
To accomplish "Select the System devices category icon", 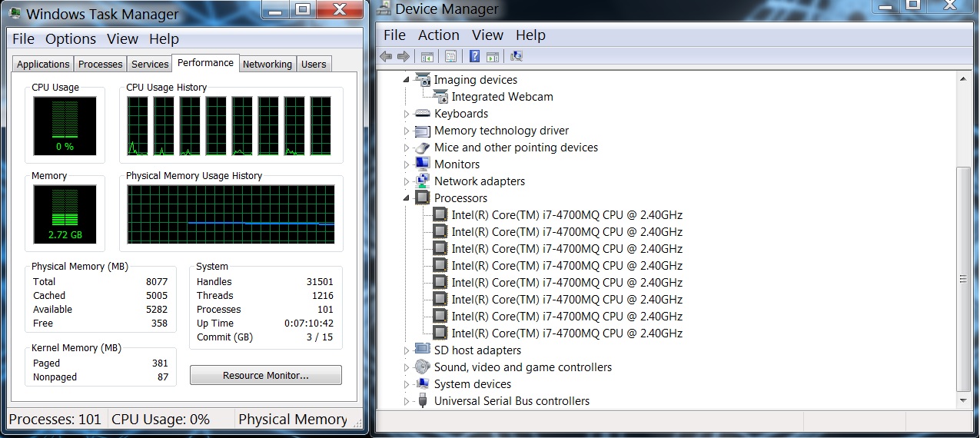I will click(423, 383).
